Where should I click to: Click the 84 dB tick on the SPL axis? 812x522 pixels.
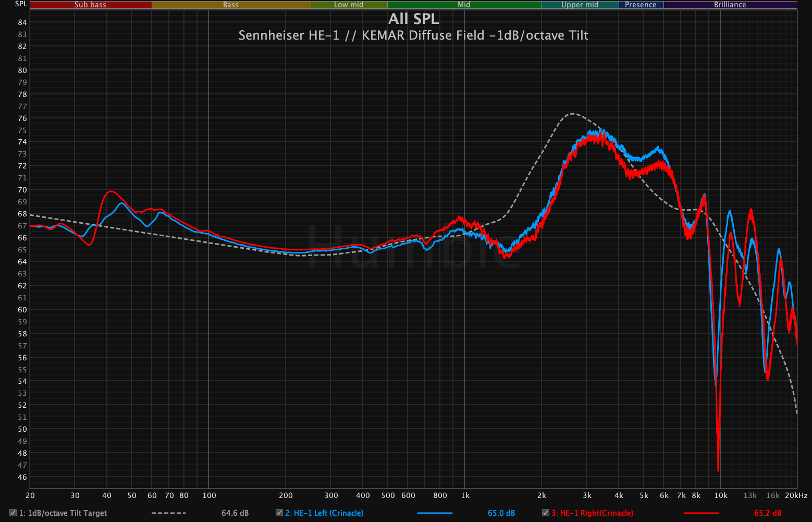click(x=22, y=22)
